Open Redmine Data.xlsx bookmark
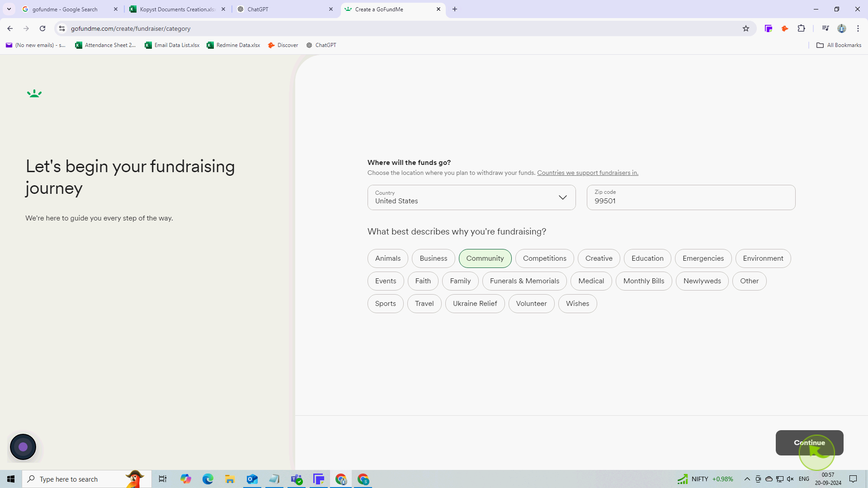The image size is (868, 488). click(x=233, y=45)
